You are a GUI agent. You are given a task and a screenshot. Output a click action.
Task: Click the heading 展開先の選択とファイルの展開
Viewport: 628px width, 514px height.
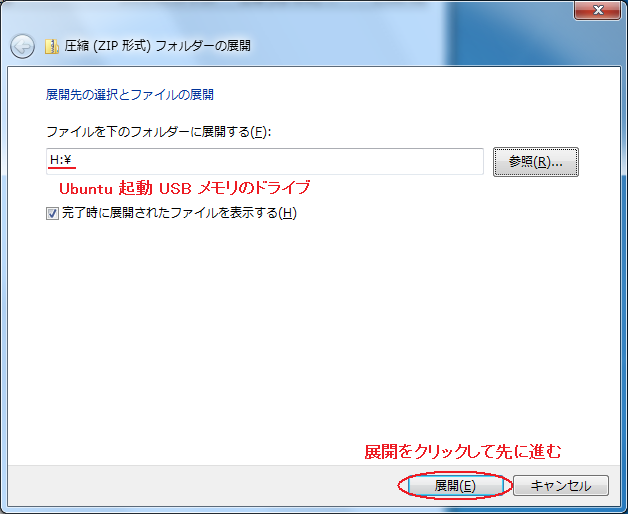pos(130,95)
